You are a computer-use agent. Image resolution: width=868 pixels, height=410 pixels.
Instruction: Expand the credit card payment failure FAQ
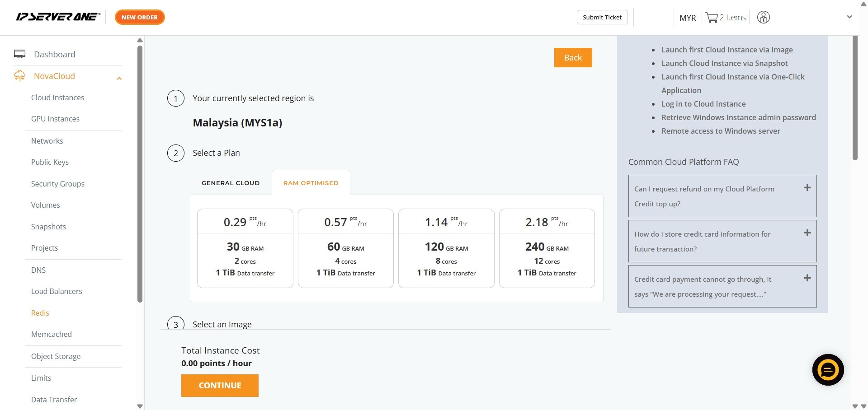pyautogui.click(x=807, y=278)
